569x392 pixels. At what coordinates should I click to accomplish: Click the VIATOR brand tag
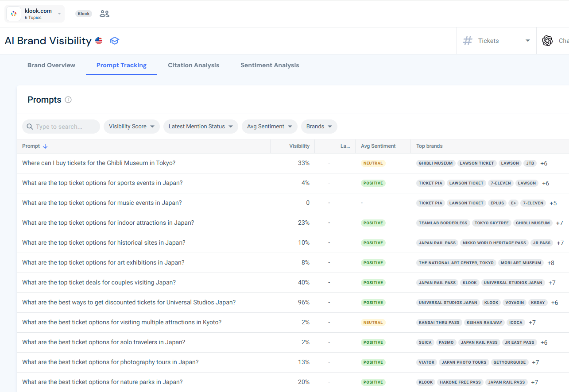click(x=426, y=362)
